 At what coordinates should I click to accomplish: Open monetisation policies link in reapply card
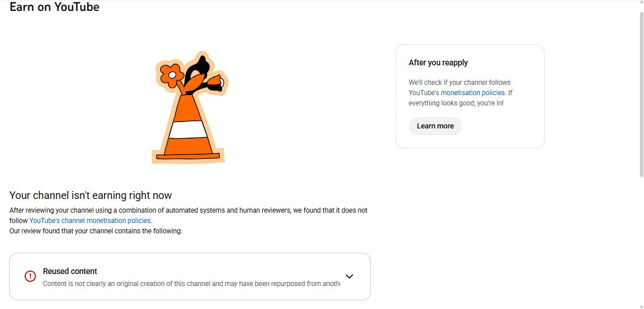point(473,93)
